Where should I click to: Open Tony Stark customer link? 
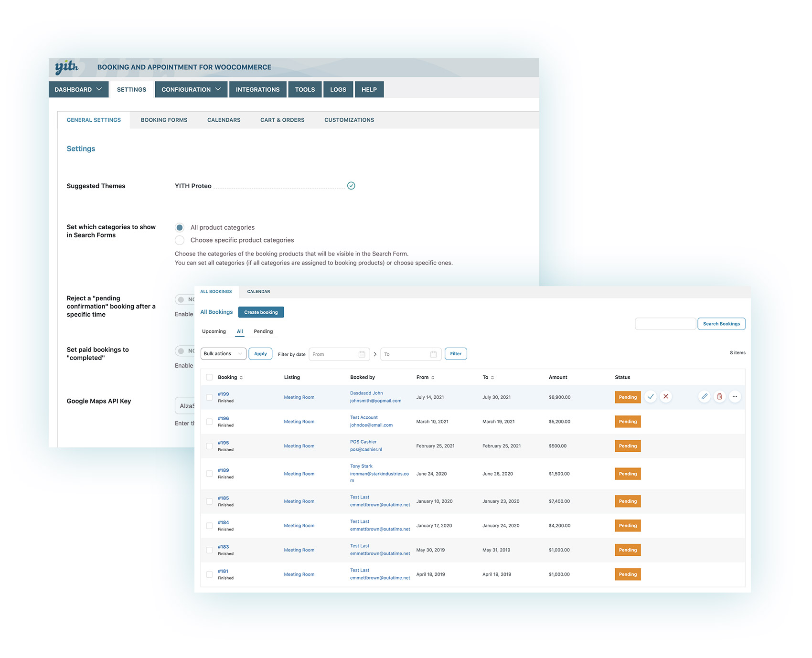pyautogui.click(x=361, y=467)
